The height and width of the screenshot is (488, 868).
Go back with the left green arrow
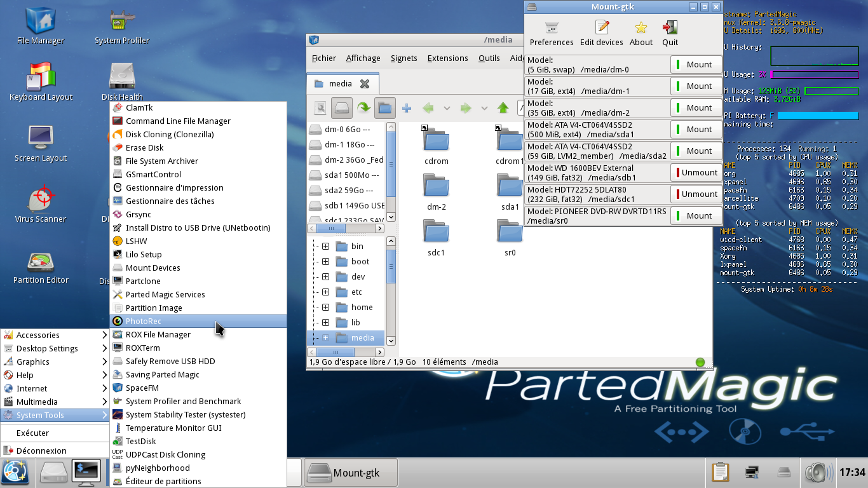(428, 108)
